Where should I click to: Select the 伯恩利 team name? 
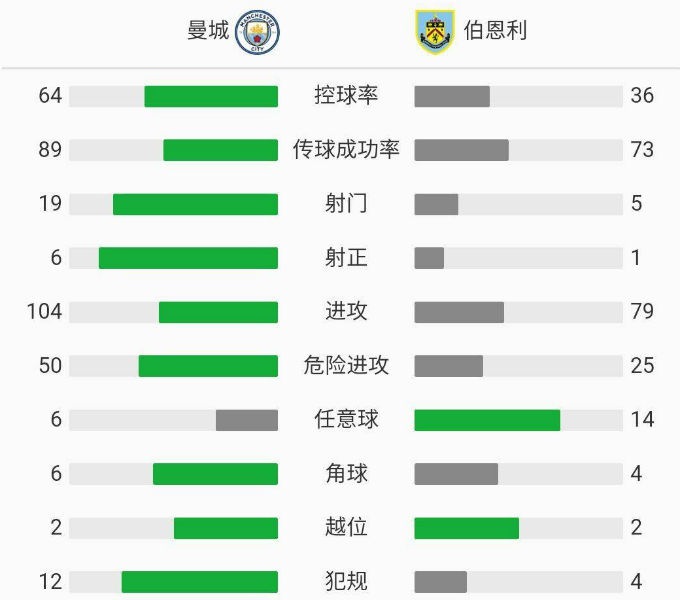tap(495, 31)
